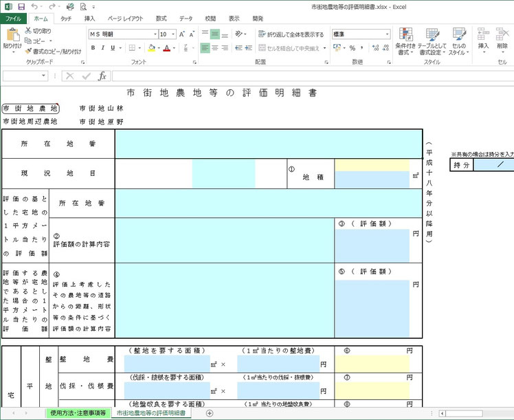Screen dimensions: 514x420
Task: Open the font size dropdown
Action: coord(172,34)
